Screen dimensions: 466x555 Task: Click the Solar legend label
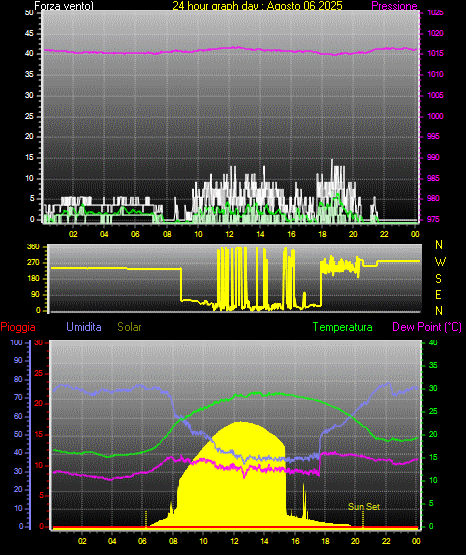coord(129,327)
